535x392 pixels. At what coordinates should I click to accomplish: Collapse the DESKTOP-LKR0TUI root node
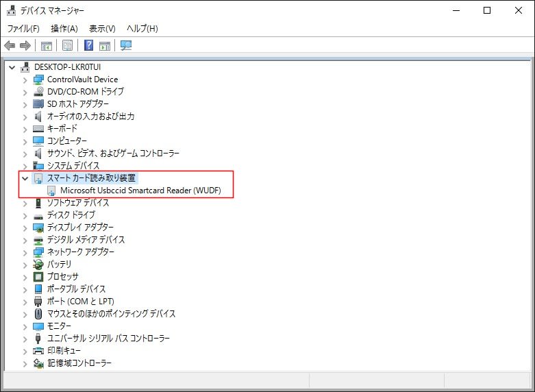point(12,67)
